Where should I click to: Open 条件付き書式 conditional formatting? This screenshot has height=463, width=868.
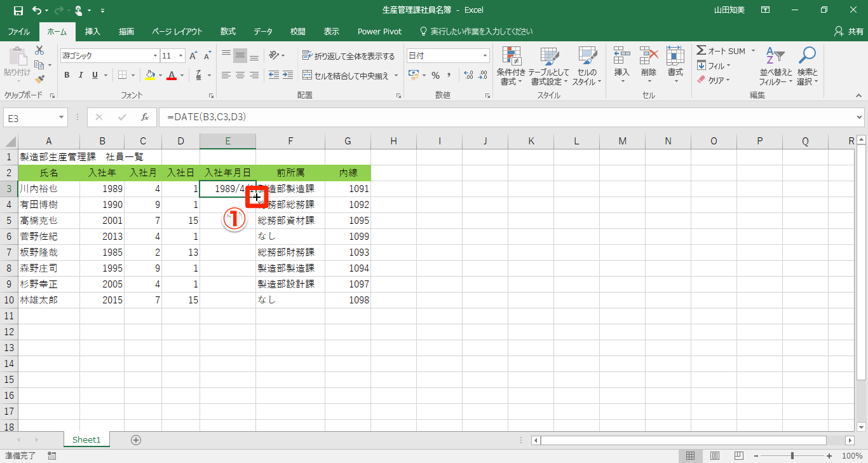click(x=512, y=66)
